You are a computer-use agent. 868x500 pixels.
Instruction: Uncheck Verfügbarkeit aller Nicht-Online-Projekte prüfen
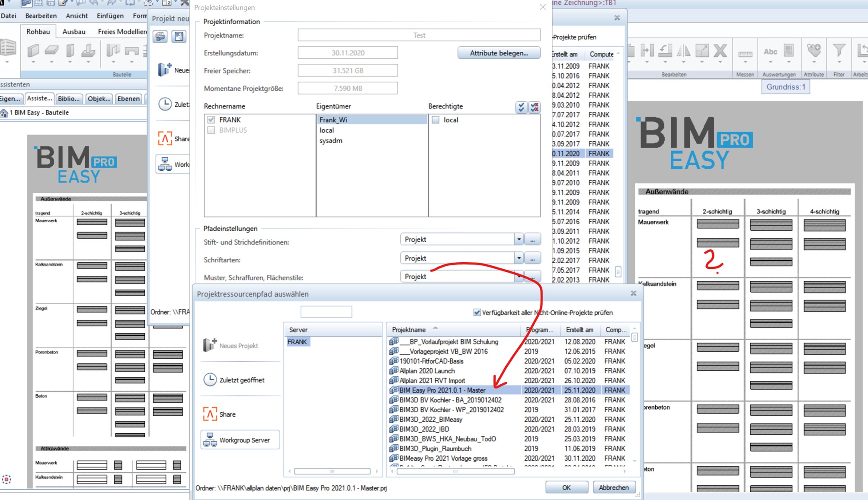point(477,312)
